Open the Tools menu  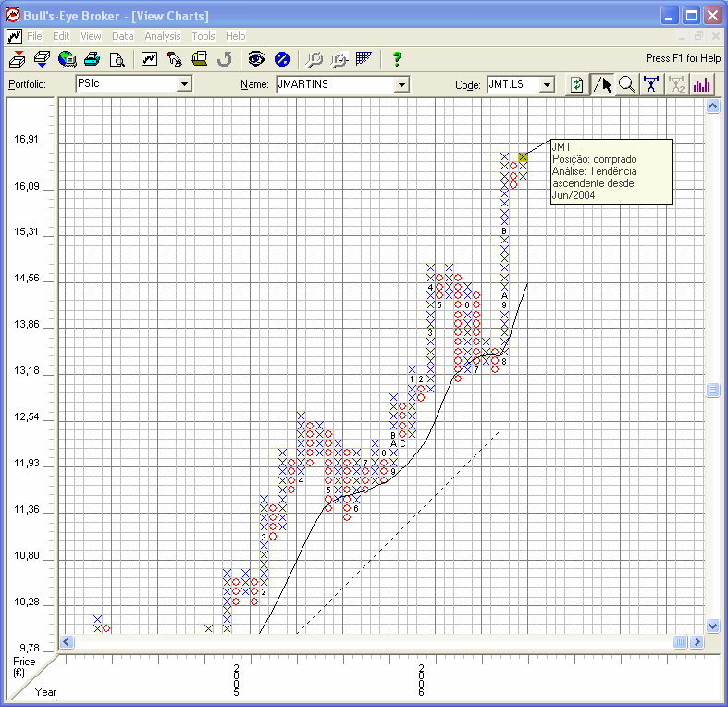click(204, 36)
